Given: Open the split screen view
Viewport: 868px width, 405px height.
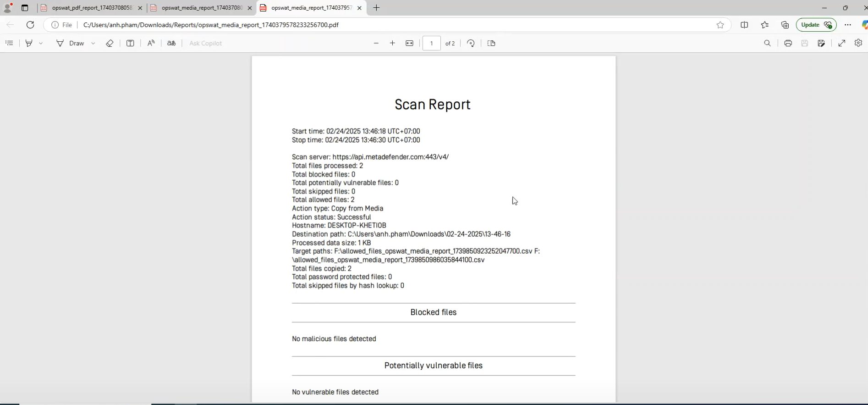Looking at the screenshot, I should 744,25.
